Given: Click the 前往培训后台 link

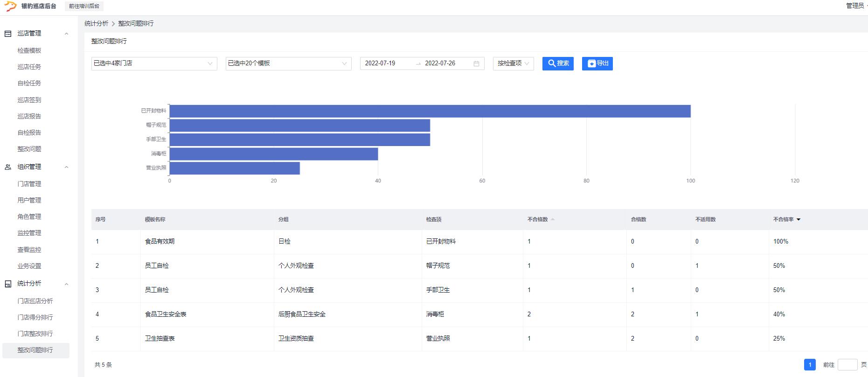Looking at the screenshot, I should coord(84,6).
